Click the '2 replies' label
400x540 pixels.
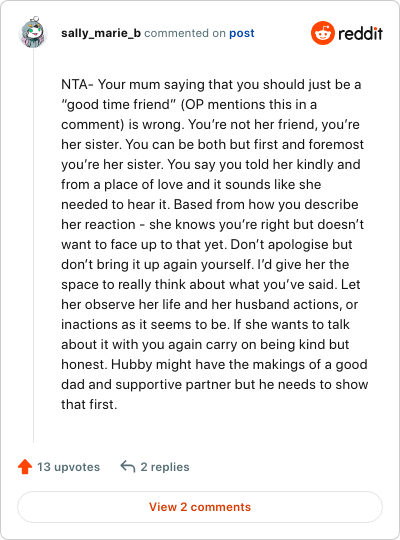coord(165,467)
